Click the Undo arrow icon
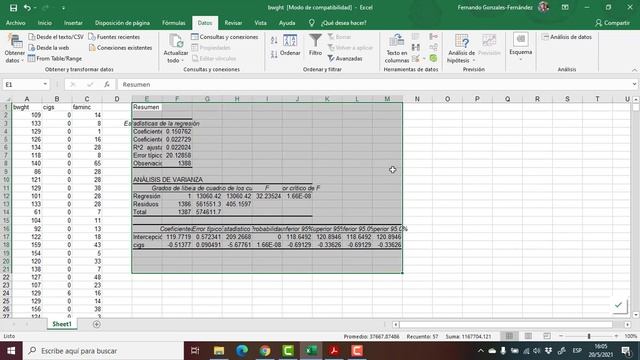The image size is (640, 360). [x=27, y=8]
